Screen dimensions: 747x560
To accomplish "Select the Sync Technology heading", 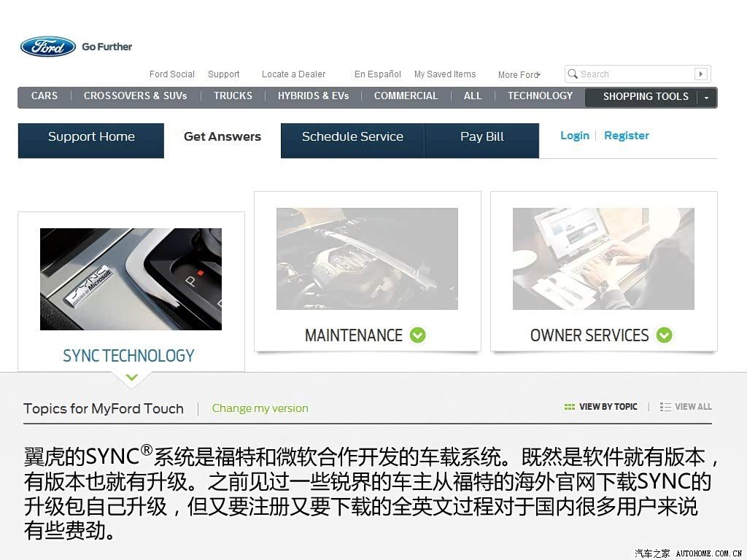I will point(128,356).
